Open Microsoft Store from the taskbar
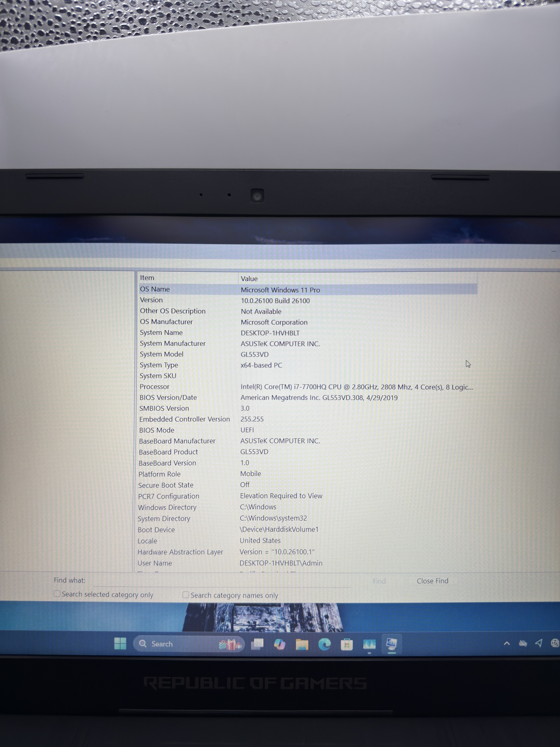This screenshot has height=747, width=560. pos(347,645)
